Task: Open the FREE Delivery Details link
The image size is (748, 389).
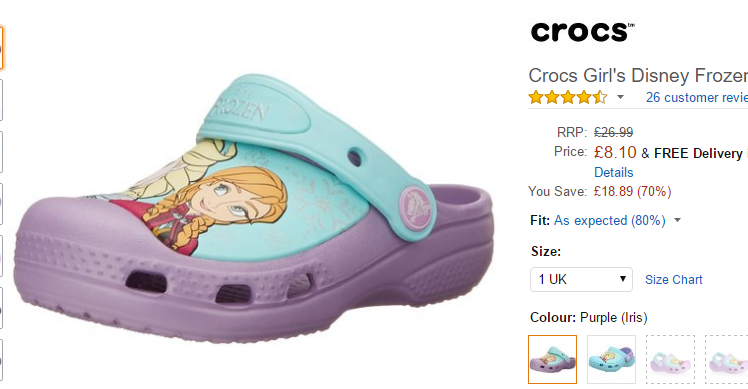Action: (613, 172)
